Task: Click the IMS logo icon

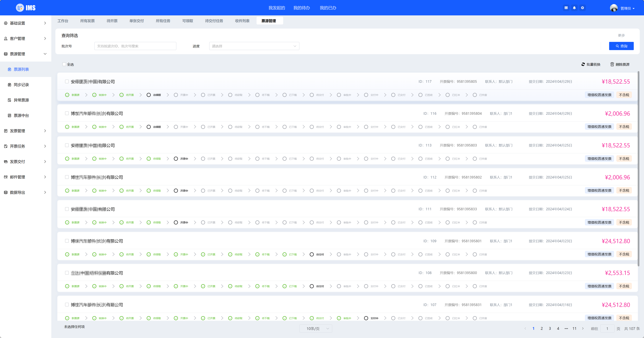Action: click(x=20, y=8)
